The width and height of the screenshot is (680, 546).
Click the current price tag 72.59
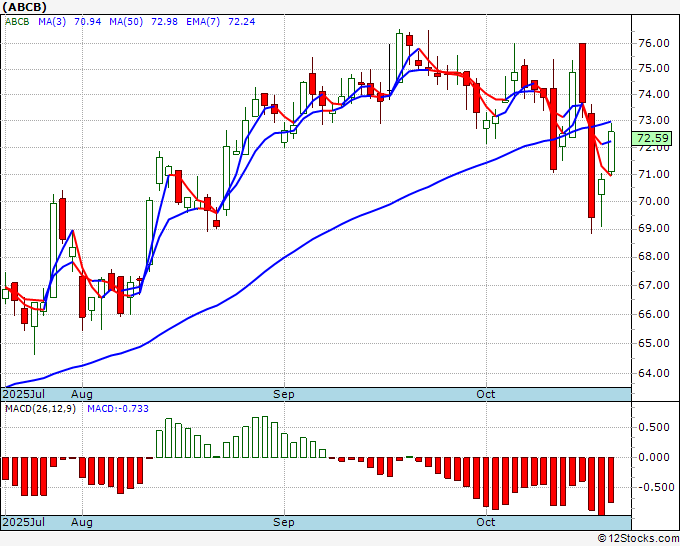pos(652,139)
